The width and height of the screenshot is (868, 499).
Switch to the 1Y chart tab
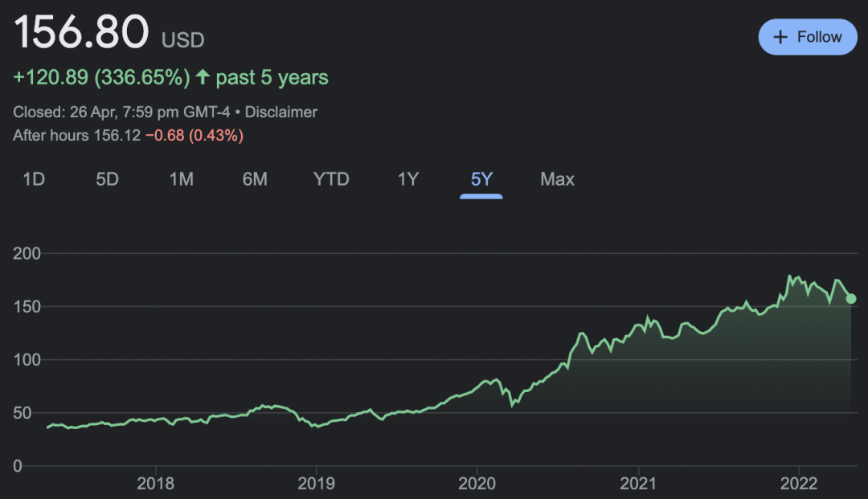[408, 179]
